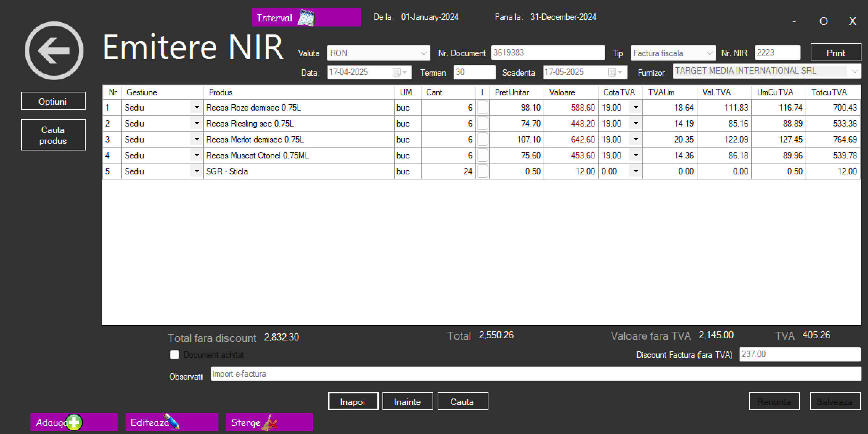The width and height of the screenshot is (868, 434).
Task: Click the Editeaza pencil icon
Action: 172,422
